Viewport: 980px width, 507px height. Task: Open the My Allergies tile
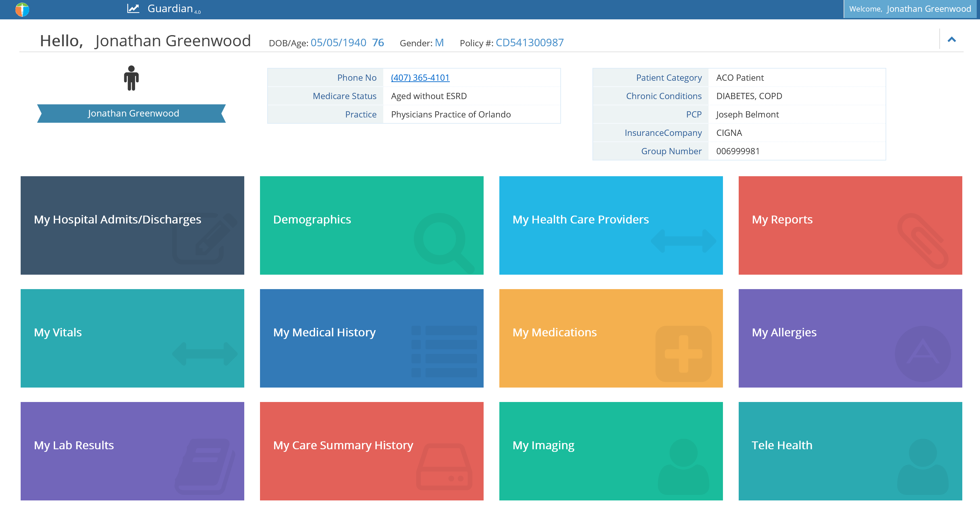(850, 338)
